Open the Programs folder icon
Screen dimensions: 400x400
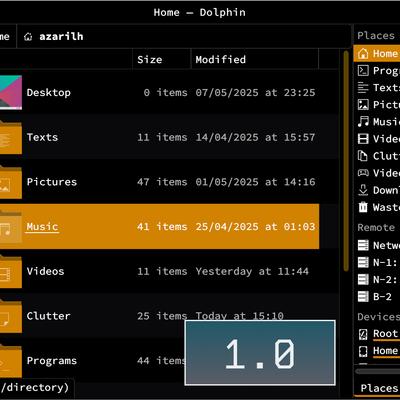pos(11,360)
